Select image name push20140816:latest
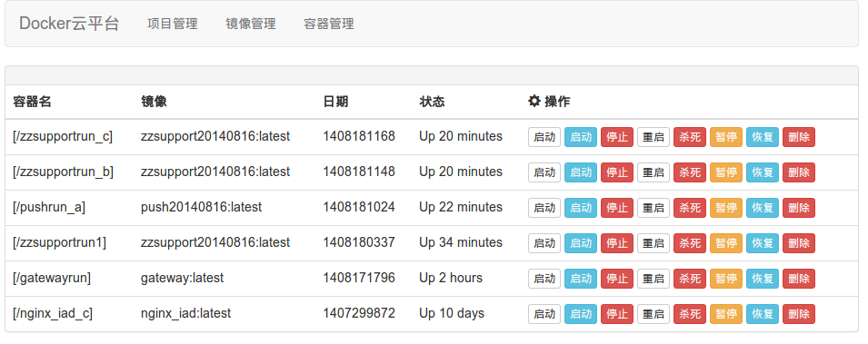Viewport: 868px width, 344px height. [201, 207]
